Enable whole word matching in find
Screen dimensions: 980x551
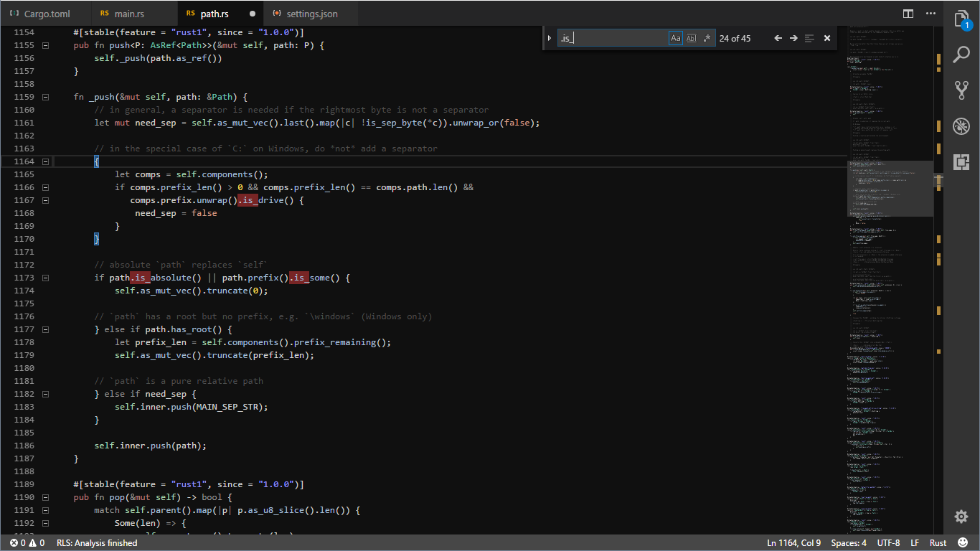coord(691,38)
